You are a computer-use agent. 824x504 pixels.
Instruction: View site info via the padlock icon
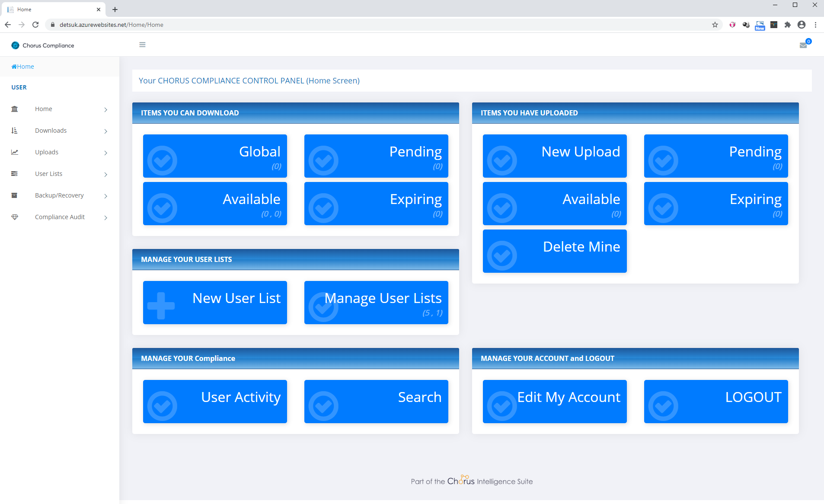(x=53, y=25)
